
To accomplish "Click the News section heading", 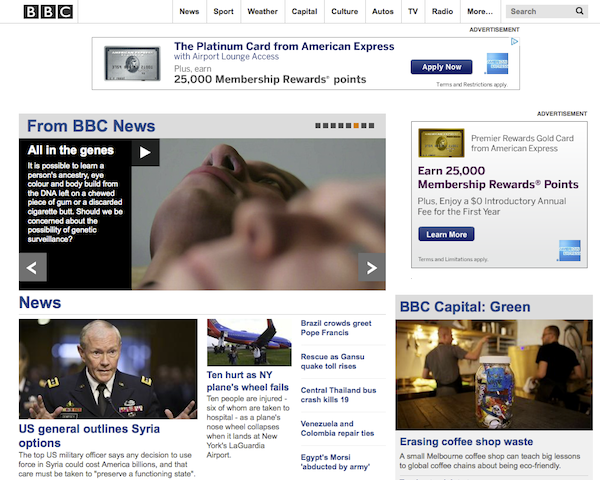I will tap(40, 302).
